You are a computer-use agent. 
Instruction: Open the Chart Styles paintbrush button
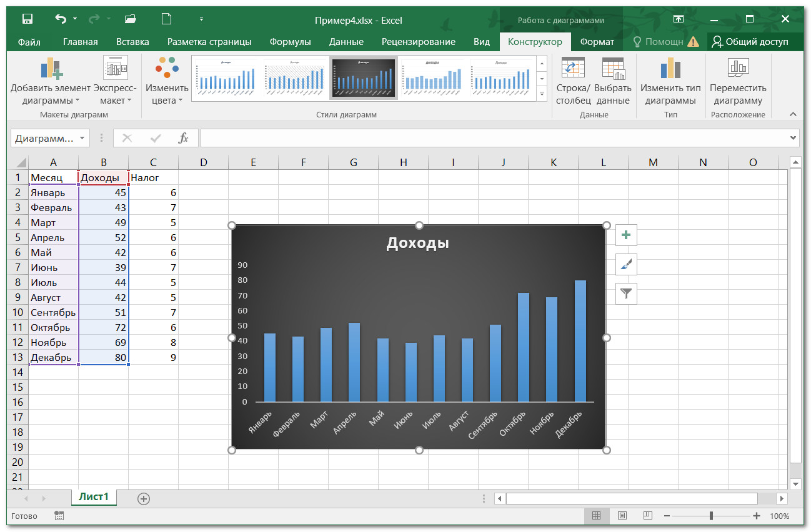click(x=626, y=265)
